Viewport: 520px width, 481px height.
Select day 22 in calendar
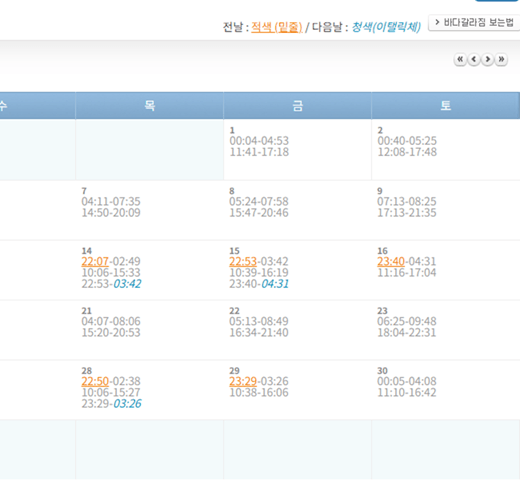click(235, 311)
